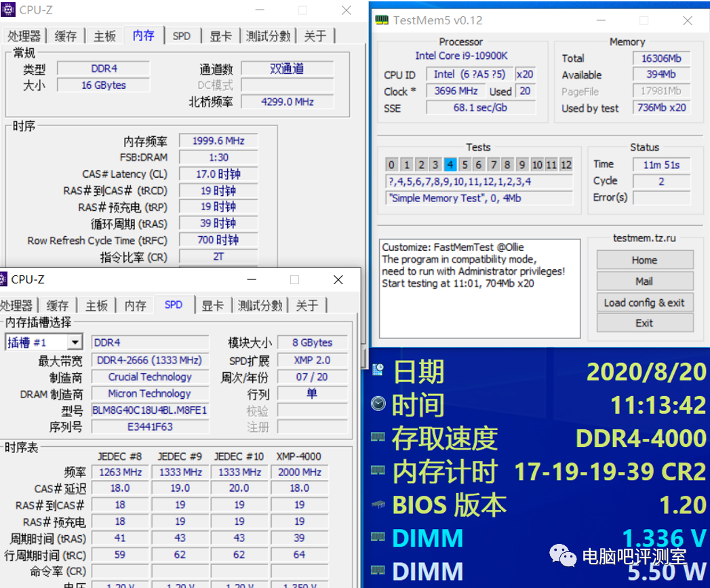Switch to 内存 tab in lower CPU-Z window
Viewport: 710px width, 588px height.
(136, 305)
